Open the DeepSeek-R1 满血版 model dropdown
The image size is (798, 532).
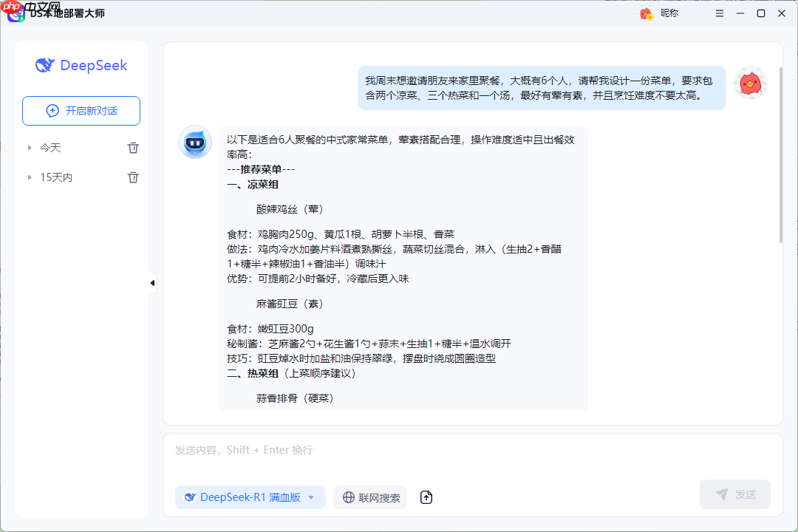[250, 497]
